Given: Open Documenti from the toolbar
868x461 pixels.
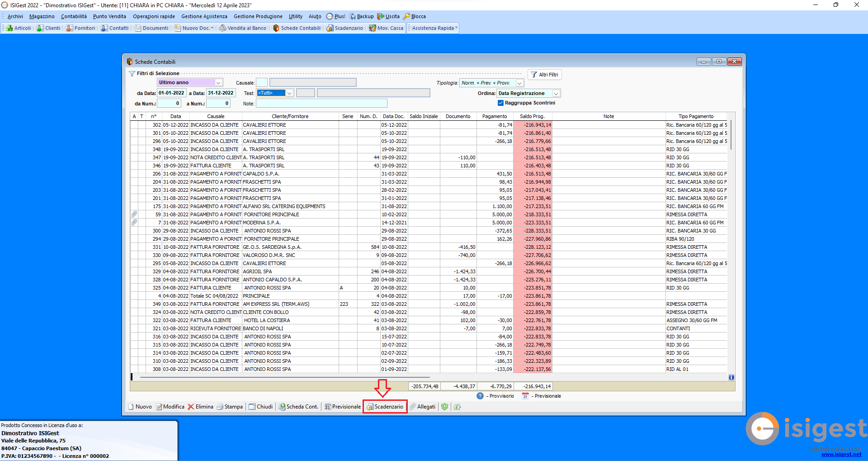Looking at the screenshot, I should [151, 28].
